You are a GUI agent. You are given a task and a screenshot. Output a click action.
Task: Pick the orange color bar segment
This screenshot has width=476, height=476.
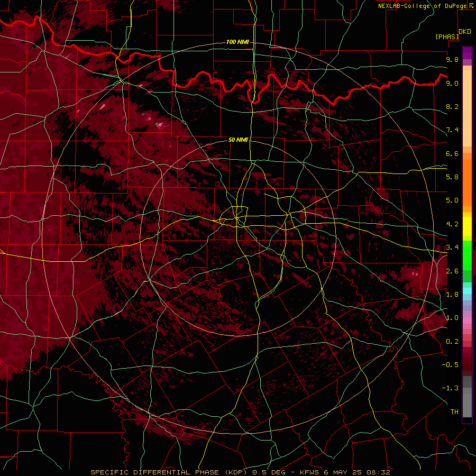tap(467, 182)
